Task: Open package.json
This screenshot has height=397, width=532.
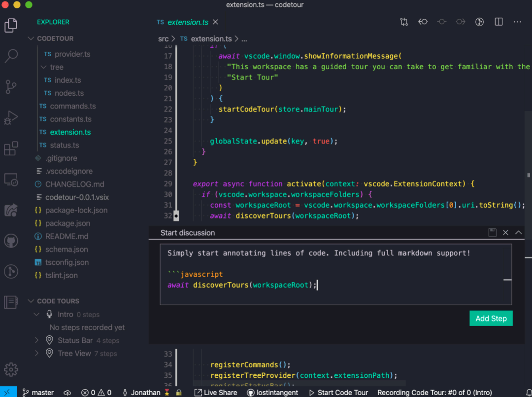Action: tap(67, 223)
